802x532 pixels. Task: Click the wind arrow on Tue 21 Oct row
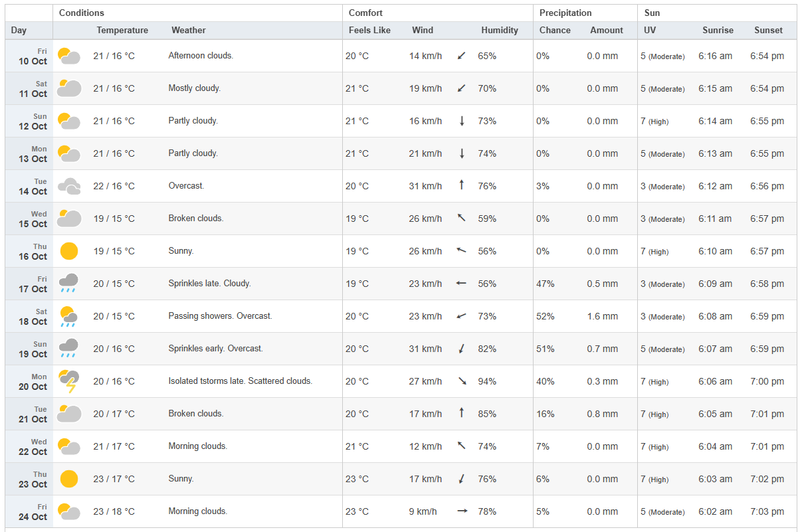(x=461, y=413)
